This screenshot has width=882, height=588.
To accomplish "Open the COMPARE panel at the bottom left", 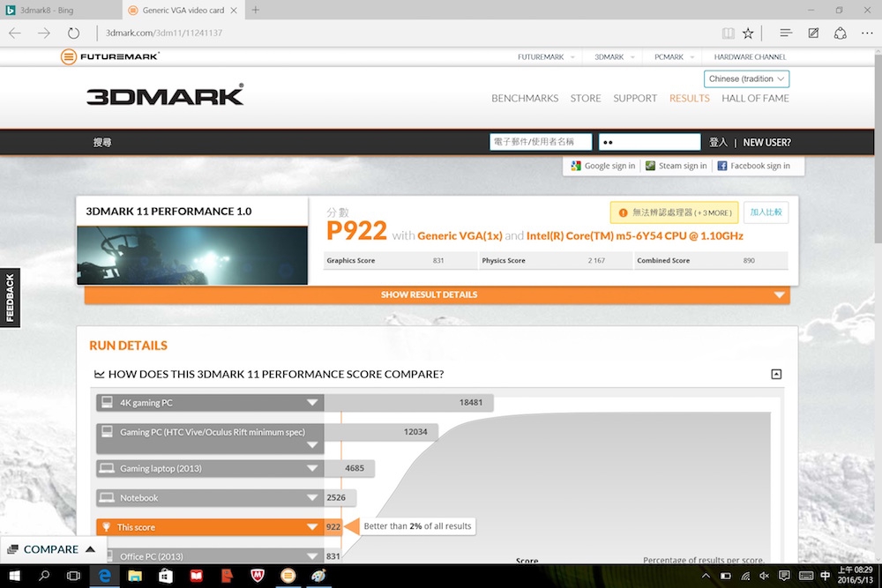I will point(51,549).
